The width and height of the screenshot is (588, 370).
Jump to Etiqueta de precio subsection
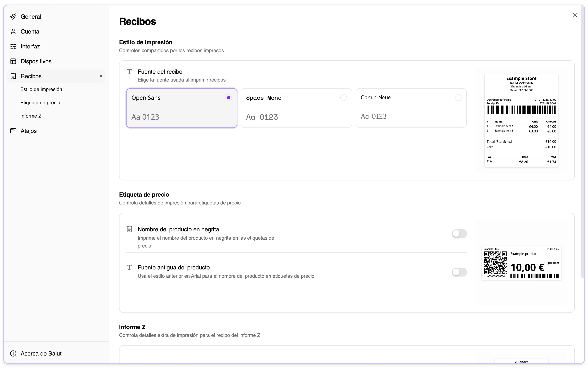(x=40, y=103)
